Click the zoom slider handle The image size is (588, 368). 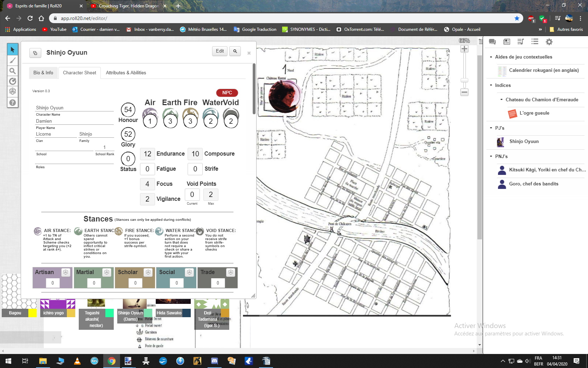pyautogui.click(x=464, y=80)
